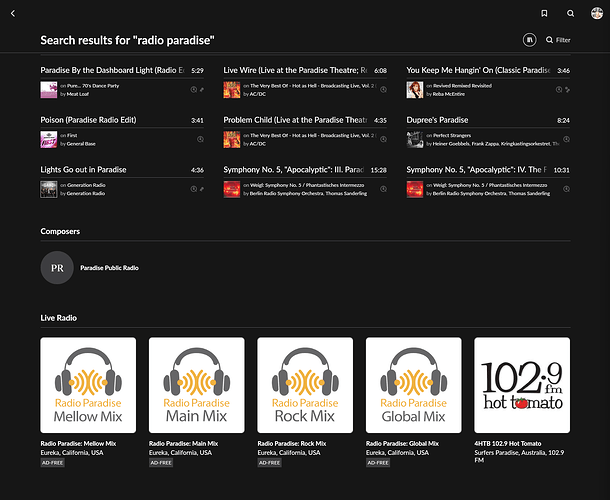Click the small icon right of the round icon for You Keep Me Hangin' On
Image resolution: width=610 pixels, height=500 pixels.
pyautogui.click(x=567, y=89)
